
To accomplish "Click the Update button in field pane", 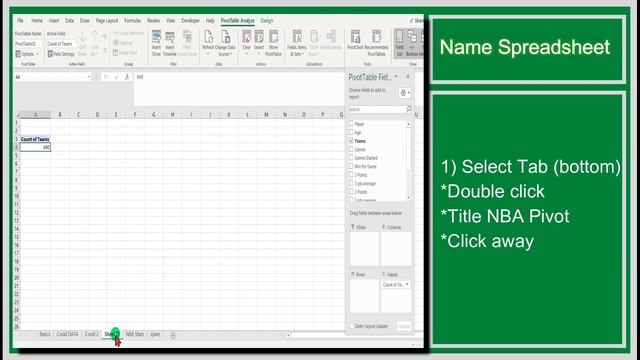I will tap(404, 326).
